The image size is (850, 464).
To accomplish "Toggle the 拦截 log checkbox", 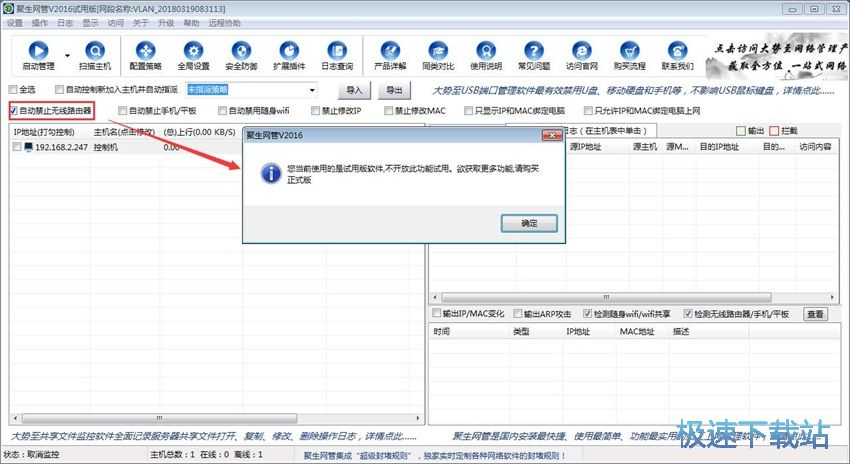I will pyautogui.click(x=774, y=131).
